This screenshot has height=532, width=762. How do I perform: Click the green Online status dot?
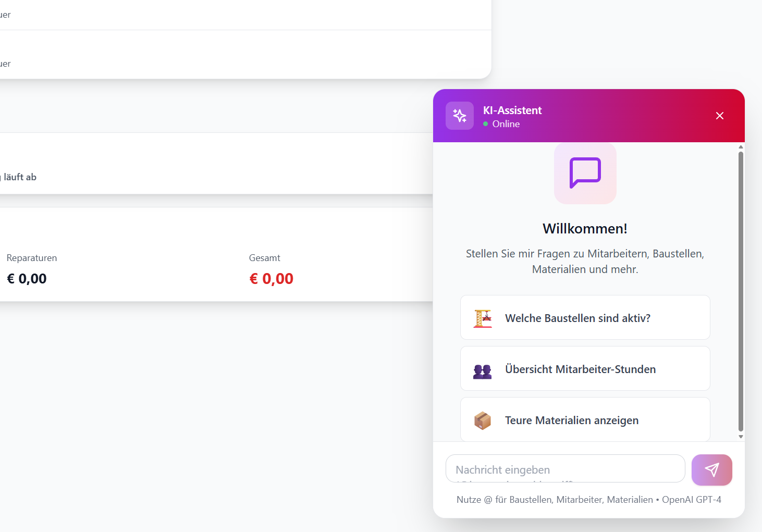click(486, 124)
